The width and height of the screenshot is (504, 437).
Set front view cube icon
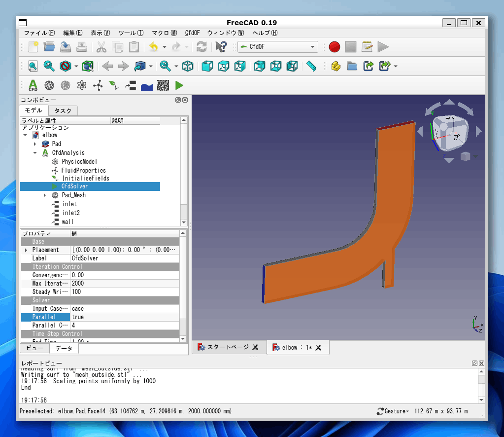click(x=207, y=66)
